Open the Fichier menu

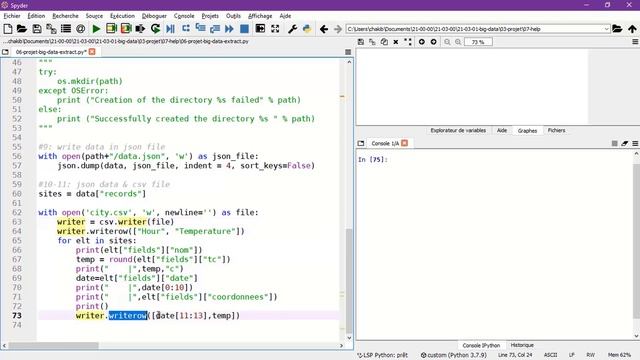click(x=12, y=16)
